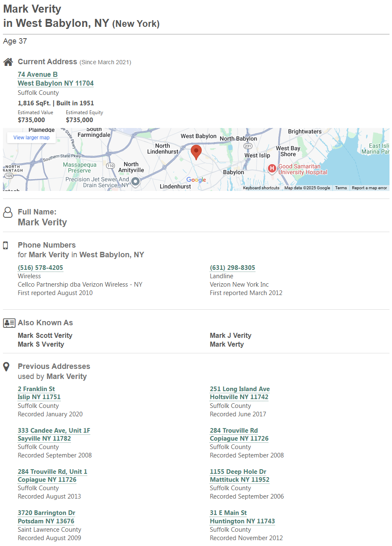Open 333 Candee Ave, Unit 1F link
The image size is (392, 546).
pos(54,431)
